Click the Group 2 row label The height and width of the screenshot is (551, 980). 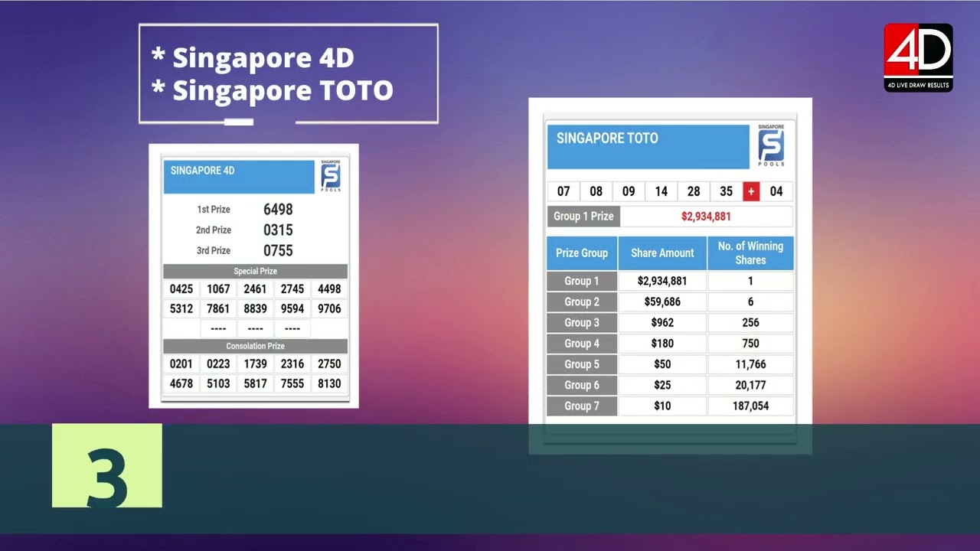pos(582,302)
